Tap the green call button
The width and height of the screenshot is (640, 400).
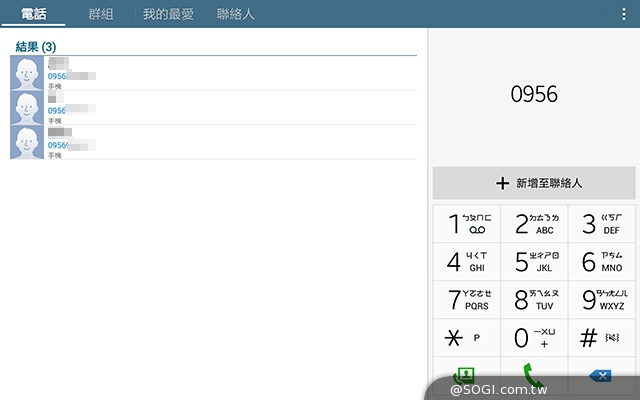coord(534,377)
